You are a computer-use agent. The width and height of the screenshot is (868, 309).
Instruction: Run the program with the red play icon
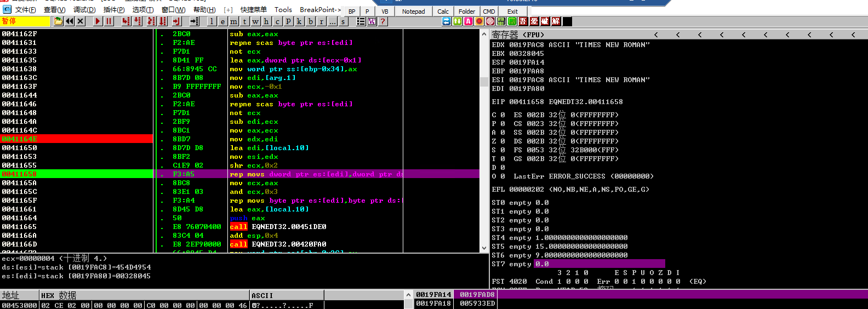click(x=98, y=21)
